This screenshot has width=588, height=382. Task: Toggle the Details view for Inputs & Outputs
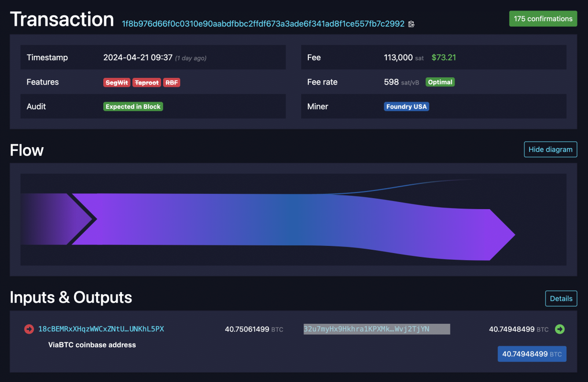click(561, 298)
